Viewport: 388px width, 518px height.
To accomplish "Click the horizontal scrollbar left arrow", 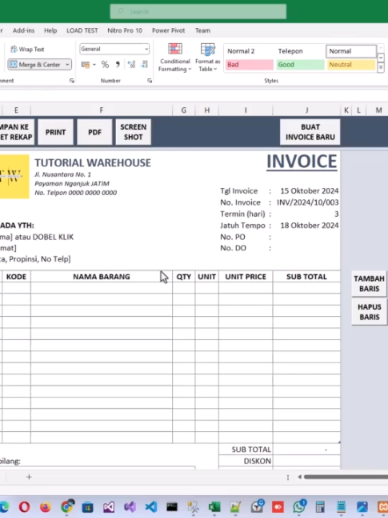I will click(299, 477).
